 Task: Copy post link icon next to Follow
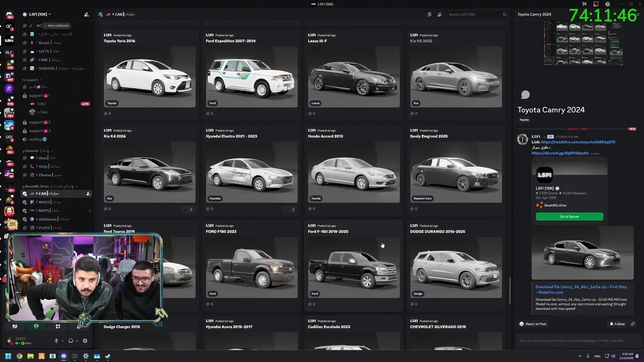click(632, 324)
